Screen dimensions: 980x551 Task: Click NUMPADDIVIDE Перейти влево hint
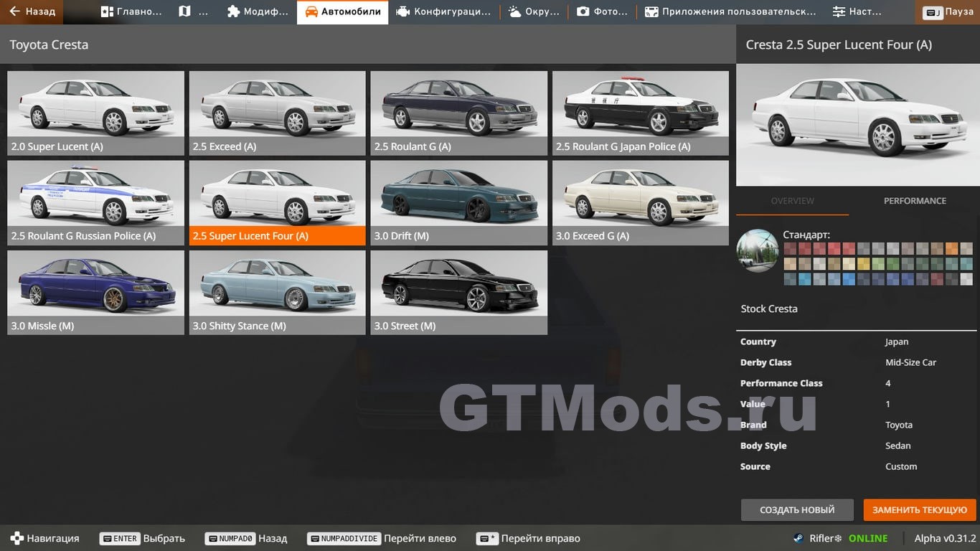point(382,538)
